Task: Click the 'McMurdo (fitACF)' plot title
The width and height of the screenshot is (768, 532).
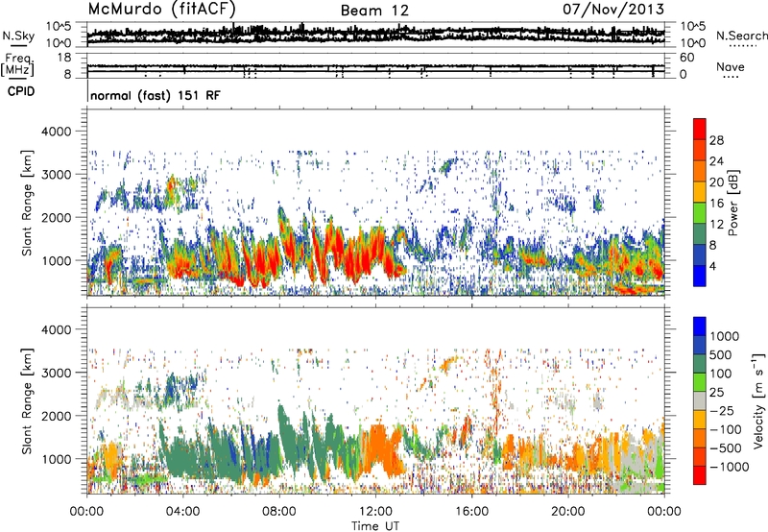Action: pos(161,9)
